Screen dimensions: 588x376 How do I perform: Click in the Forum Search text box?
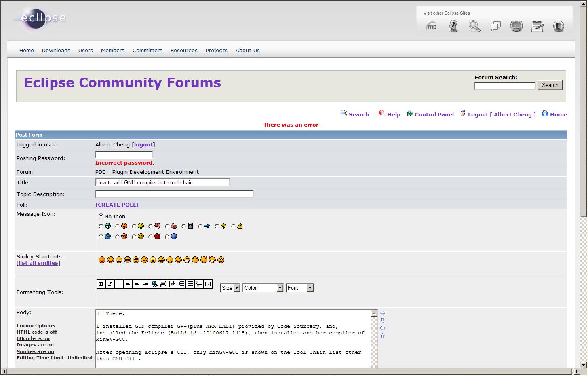tap(505, 86)
